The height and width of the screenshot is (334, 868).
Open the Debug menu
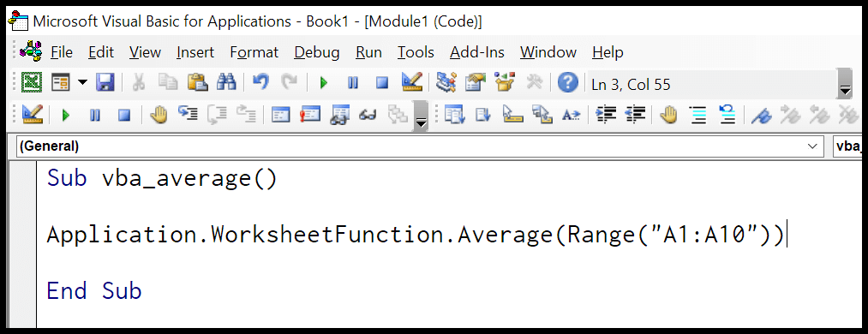click(x=317, y=52)
